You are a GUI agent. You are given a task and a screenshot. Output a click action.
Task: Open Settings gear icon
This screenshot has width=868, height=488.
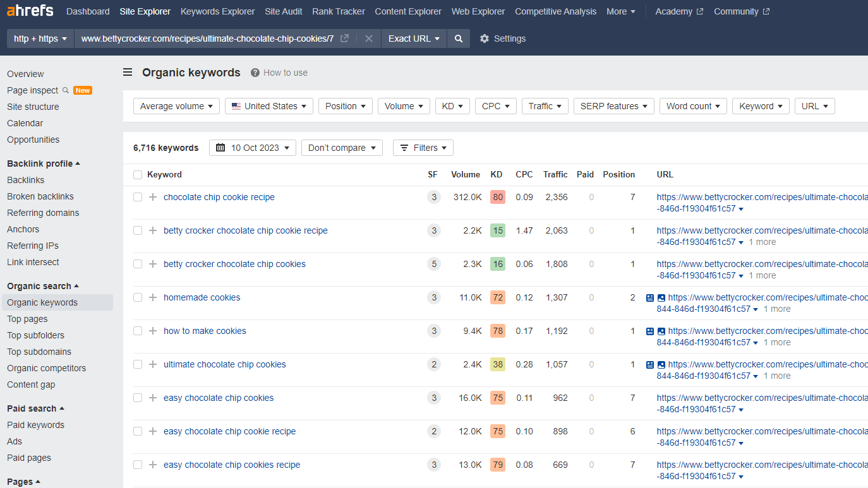click(485, 39)
